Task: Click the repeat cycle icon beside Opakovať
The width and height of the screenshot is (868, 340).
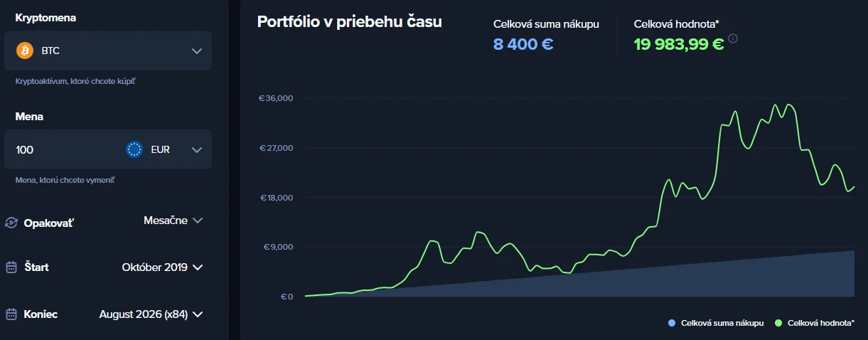Action: click(11, 223)
